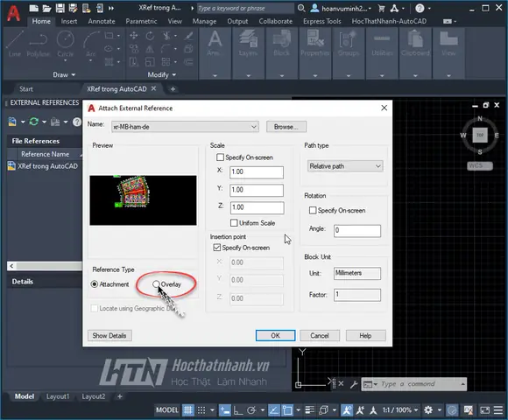Click the search magnifier icon in title bar
Image resolution: width=508 pixels, height=420 pixels.
point(301,8)
